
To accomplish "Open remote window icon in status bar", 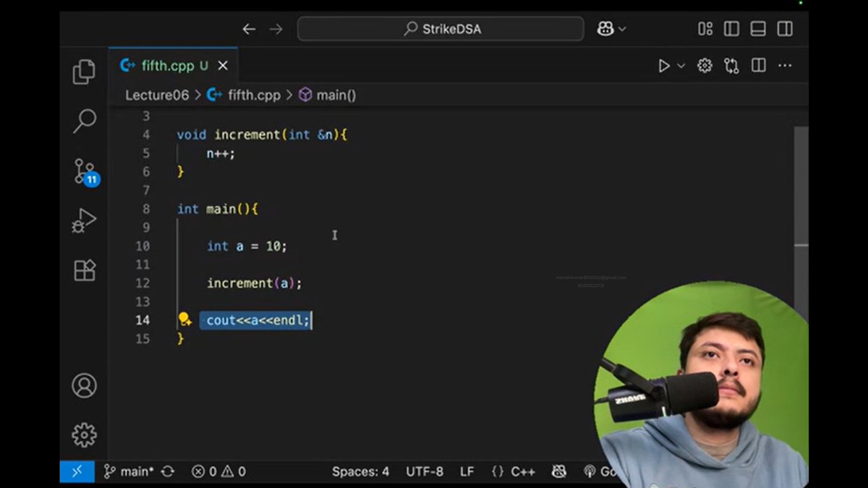I will (x=77, y=471).
